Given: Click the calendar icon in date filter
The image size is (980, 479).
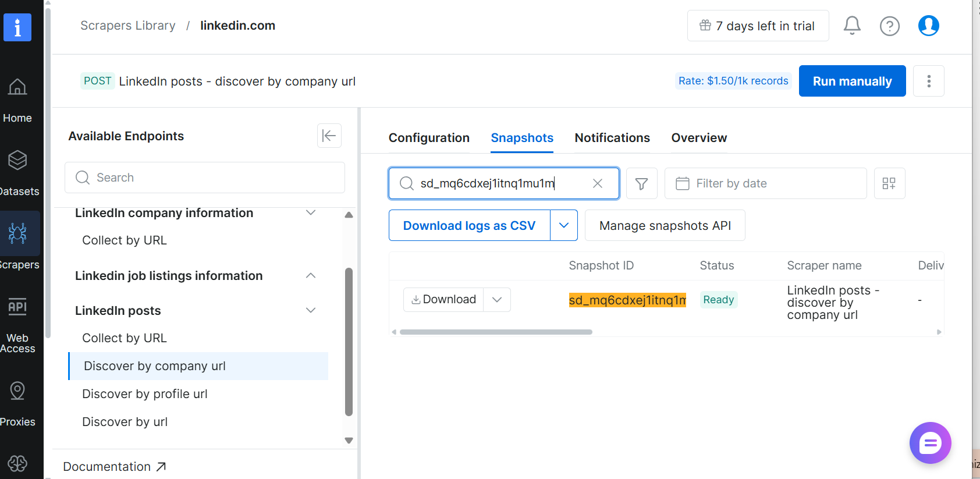Looking at the screenshot, I should point(682,183).
